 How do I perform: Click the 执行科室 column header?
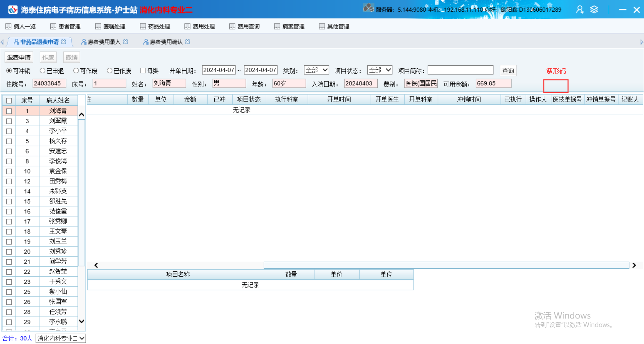(286, 99)
